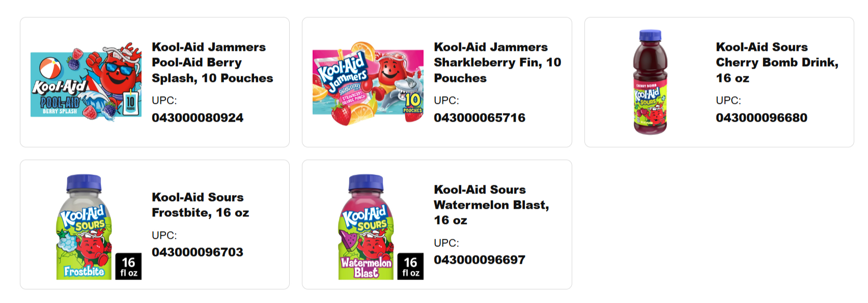Viewport: 868px width, 303px height.
Task: Open Kool-Aid Sours Watermelon Blast title
Action: tap(491, 205)
